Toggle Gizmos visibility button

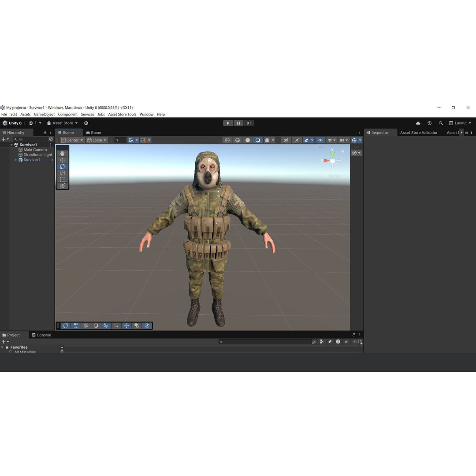[x=354, y=140]
